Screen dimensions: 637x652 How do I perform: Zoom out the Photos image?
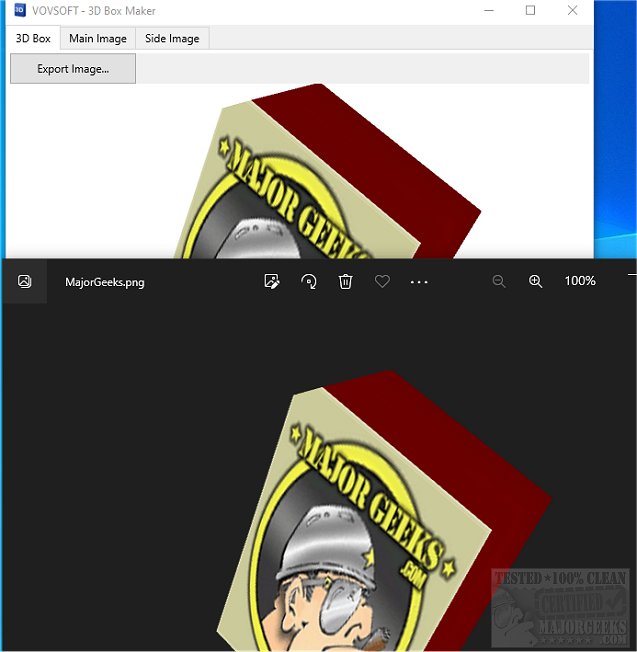(x=499, y=282)
